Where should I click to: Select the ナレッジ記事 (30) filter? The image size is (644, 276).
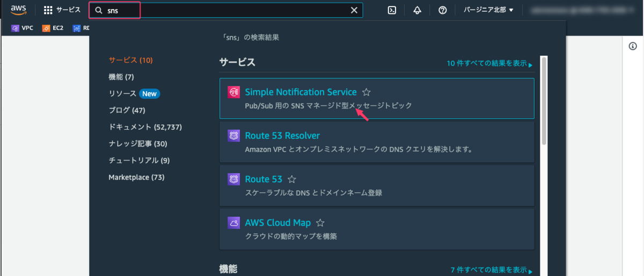(x=138, y=144)
